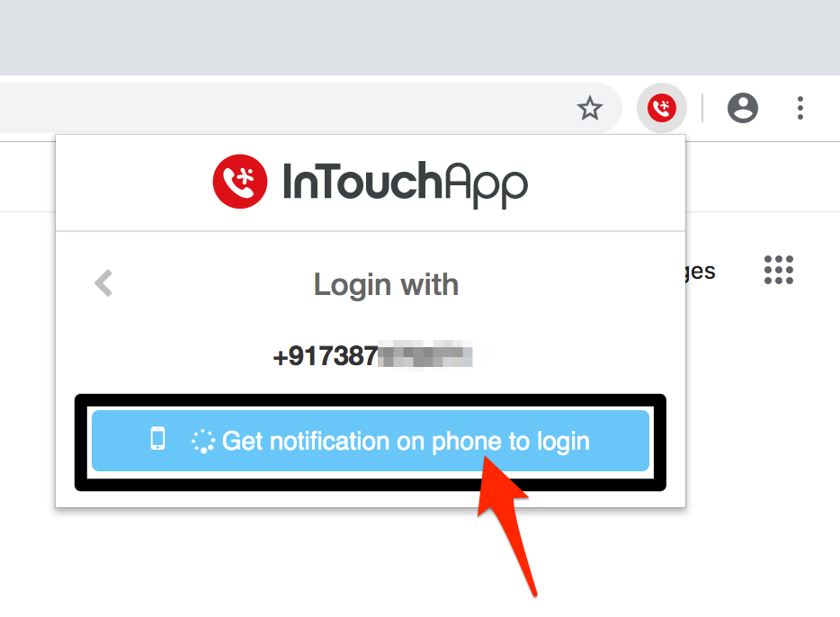Click the red InTouchApp logo in popup header
The height and width of the screenshot is (617, 840).
239,182
